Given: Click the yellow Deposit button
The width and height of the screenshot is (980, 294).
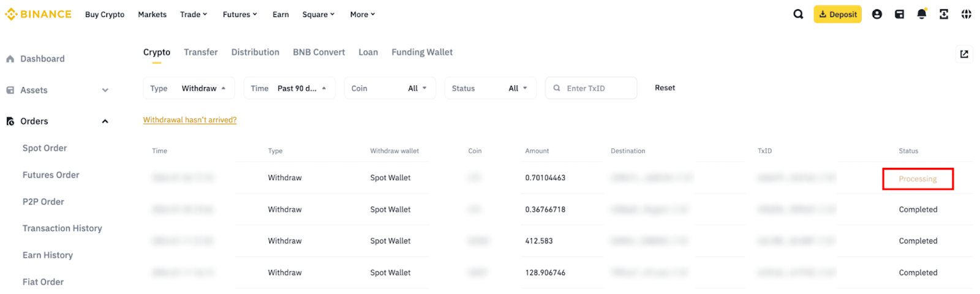Looking at the screenshot, I should pos(837,14).
